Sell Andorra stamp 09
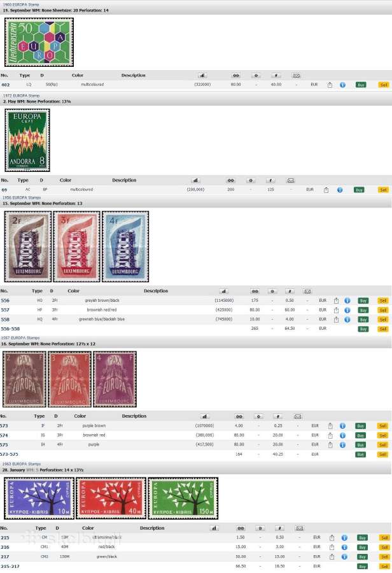 (x=383, y=190)
